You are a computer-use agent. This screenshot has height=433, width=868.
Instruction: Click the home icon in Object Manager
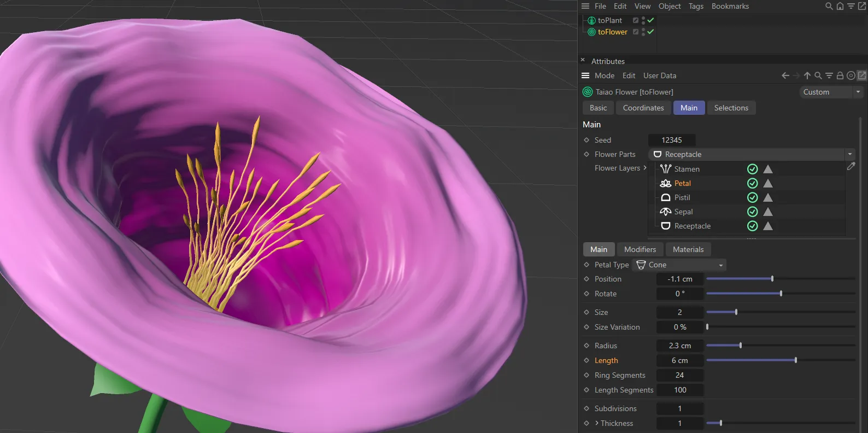point(840,6)
